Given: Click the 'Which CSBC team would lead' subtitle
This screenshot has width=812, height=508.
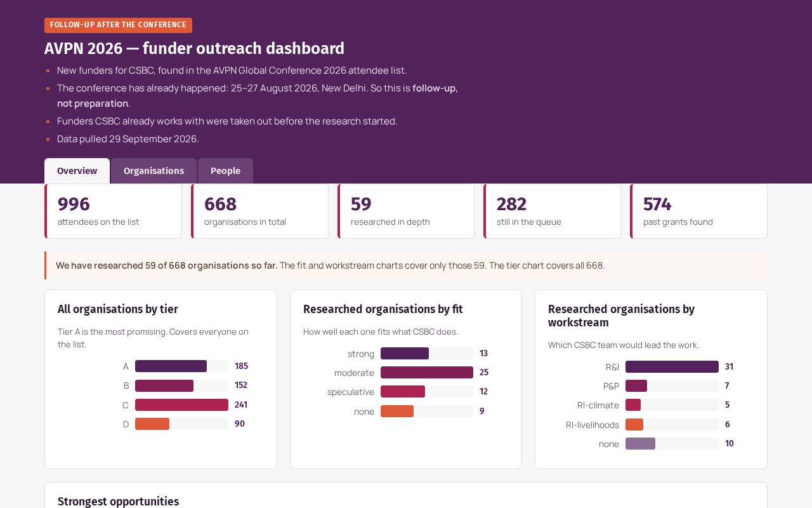Looking at the screenshot, I should [x=624, y=345].
